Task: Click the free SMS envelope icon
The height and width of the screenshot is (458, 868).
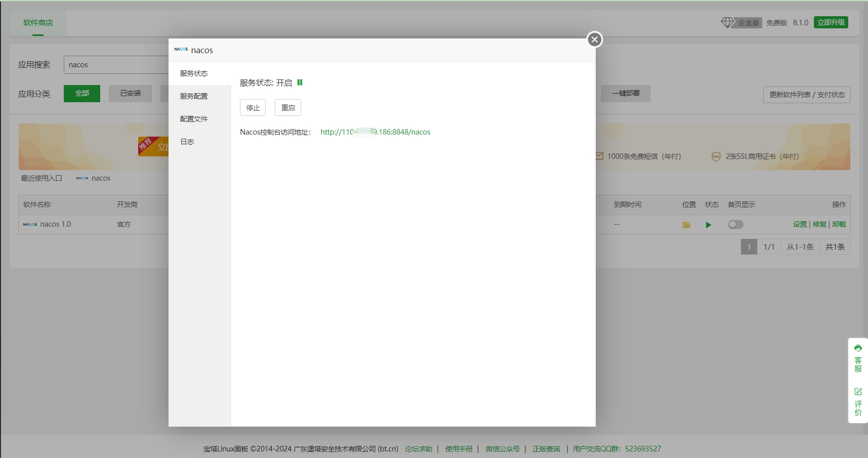Action: [x=599, y=156]
